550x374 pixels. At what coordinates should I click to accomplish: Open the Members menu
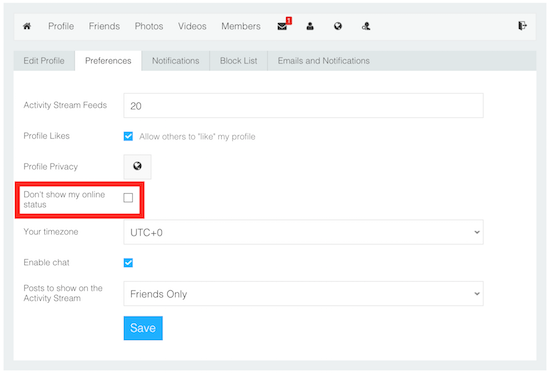[241, 26]
